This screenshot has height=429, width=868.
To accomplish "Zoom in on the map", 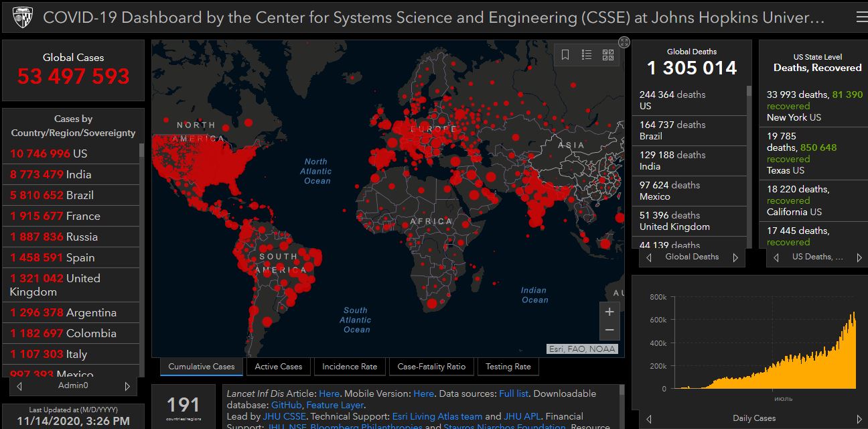I will [609, 312].
